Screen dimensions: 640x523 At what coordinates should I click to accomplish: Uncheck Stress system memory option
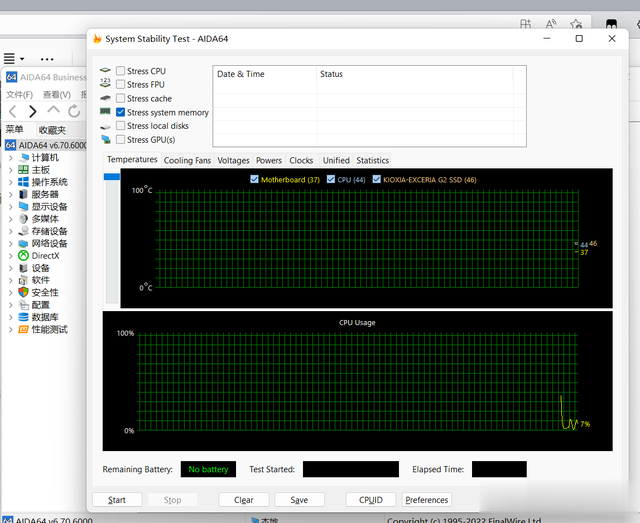click(120, 112)
